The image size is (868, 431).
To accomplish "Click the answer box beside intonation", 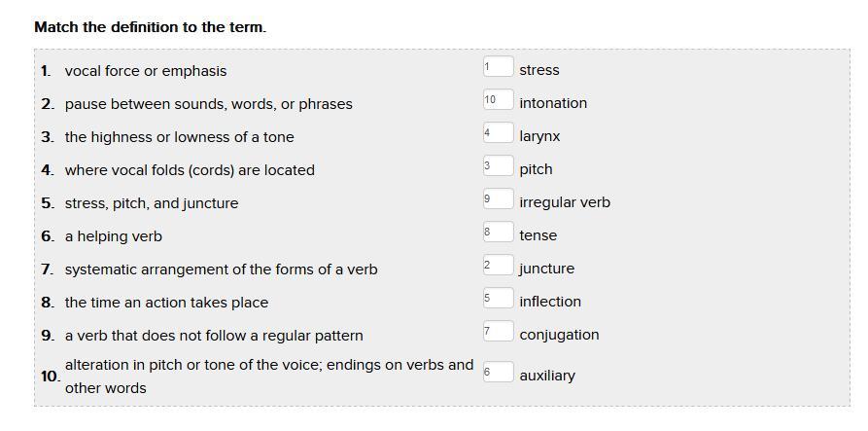I will point(498,101).
